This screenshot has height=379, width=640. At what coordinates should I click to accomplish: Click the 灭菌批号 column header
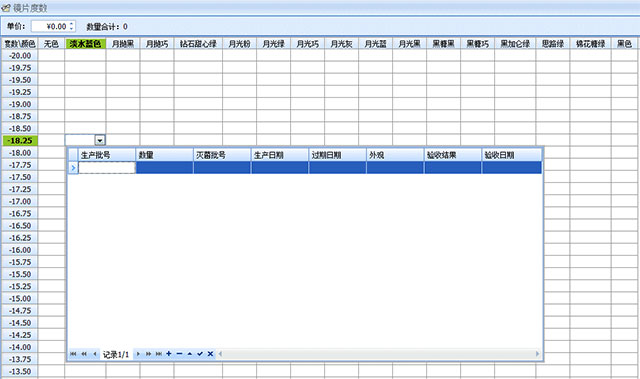click(222, 155)
